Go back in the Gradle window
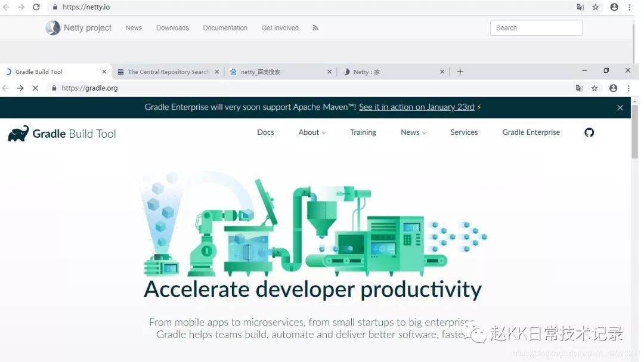This screenshot has height=362, width=644. coord(5,88)
